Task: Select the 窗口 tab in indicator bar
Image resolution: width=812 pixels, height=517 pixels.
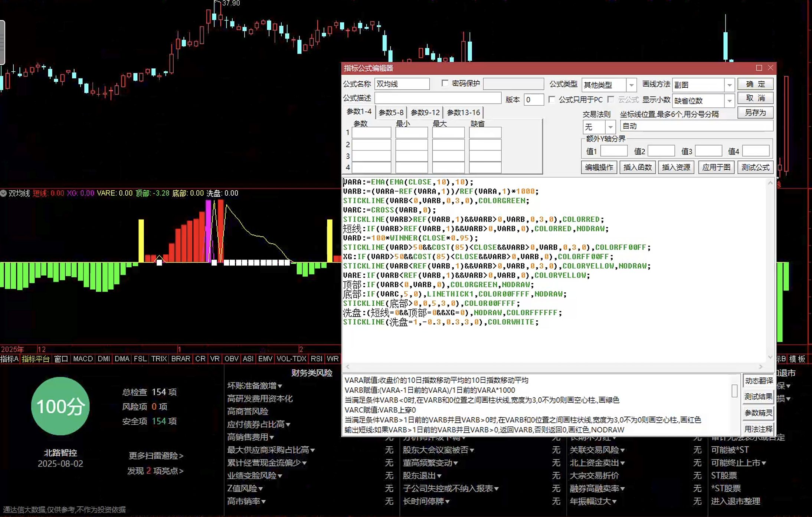Action: [61, 359]
